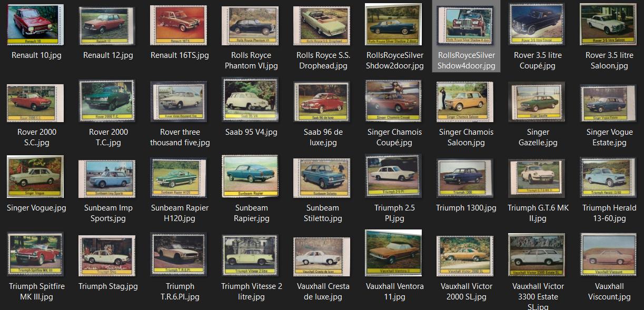Select the Sunbeam Stiletto.jpg thumbnail
This screenshot has width=644, height=310.
coord(322,178)
